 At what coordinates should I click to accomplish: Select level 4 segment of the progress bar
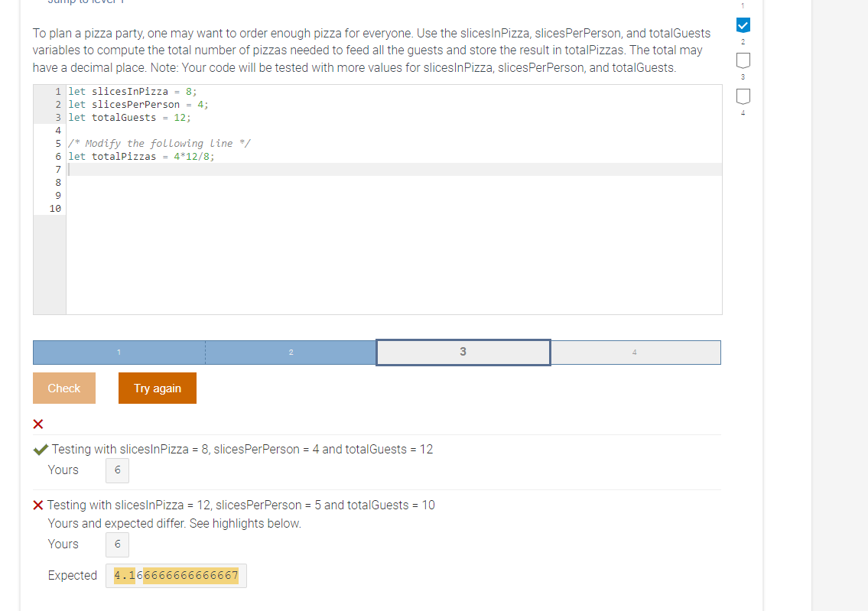[x=635, y=352]
